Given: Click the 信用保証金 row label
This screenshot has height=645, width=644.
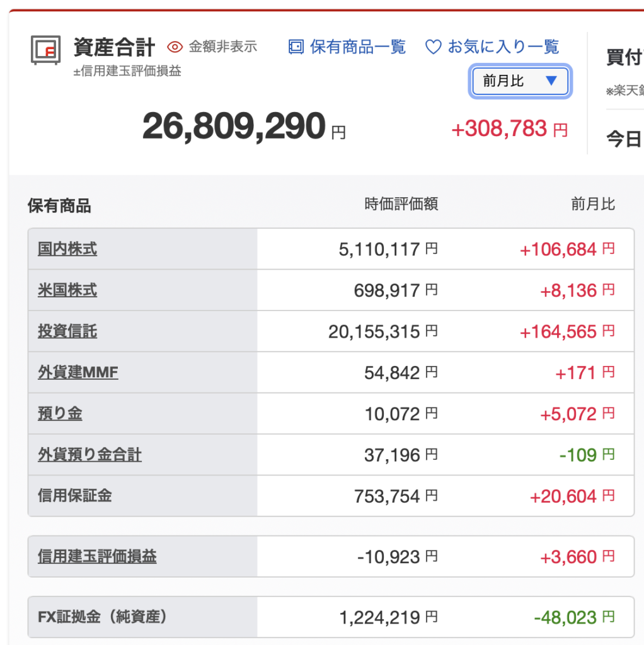Looking at the screenshot, I should (75, 495).
